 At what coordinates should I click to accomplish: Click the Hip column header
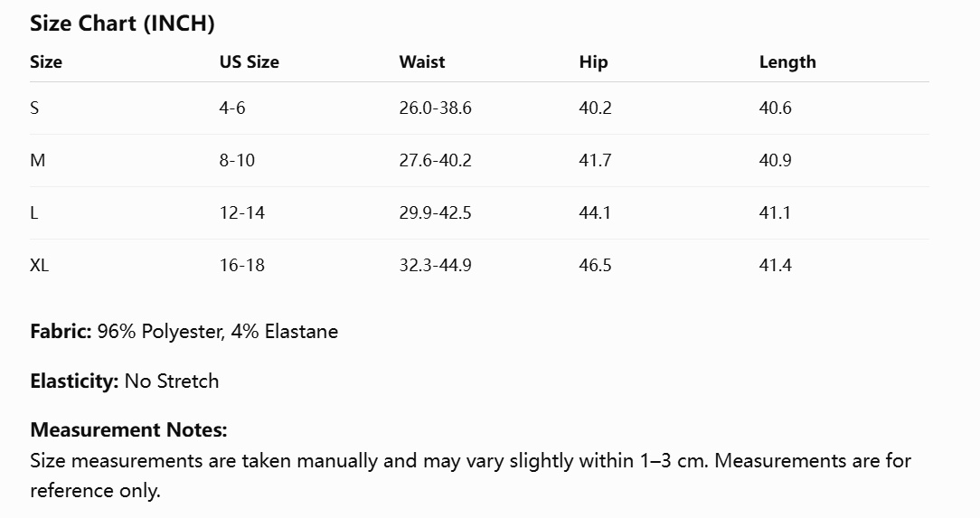tap(593, 62)
